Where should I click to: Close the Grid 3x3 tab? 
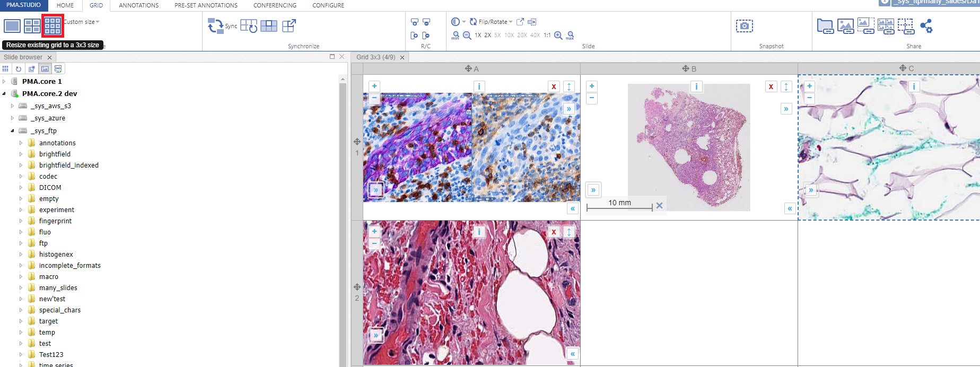[x=402, y=57]
